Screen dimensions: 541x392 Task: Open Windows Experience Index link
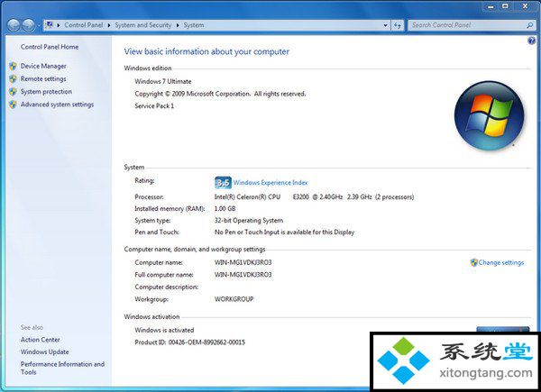(270, 182)
